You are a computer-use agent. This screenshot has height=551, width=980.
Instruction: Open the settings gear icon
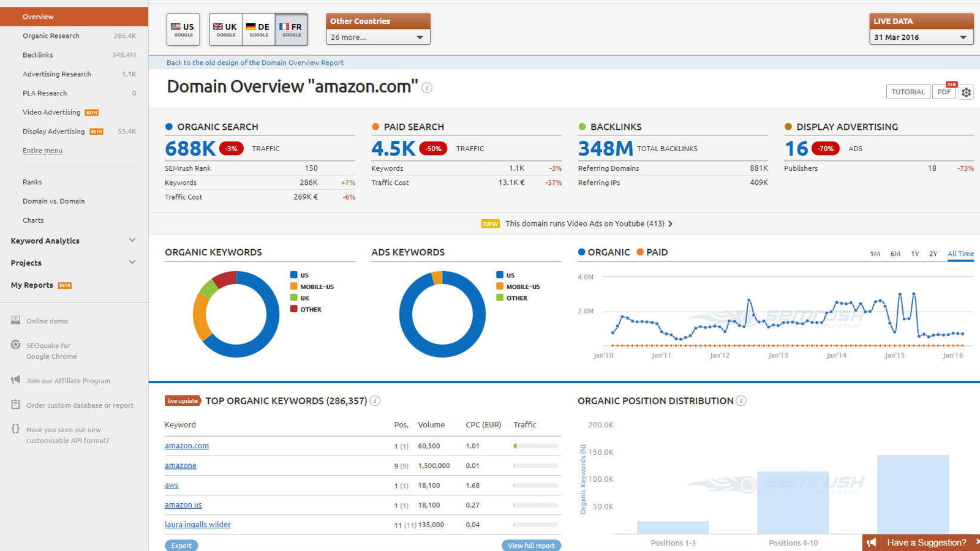click(x=966, y=92)
